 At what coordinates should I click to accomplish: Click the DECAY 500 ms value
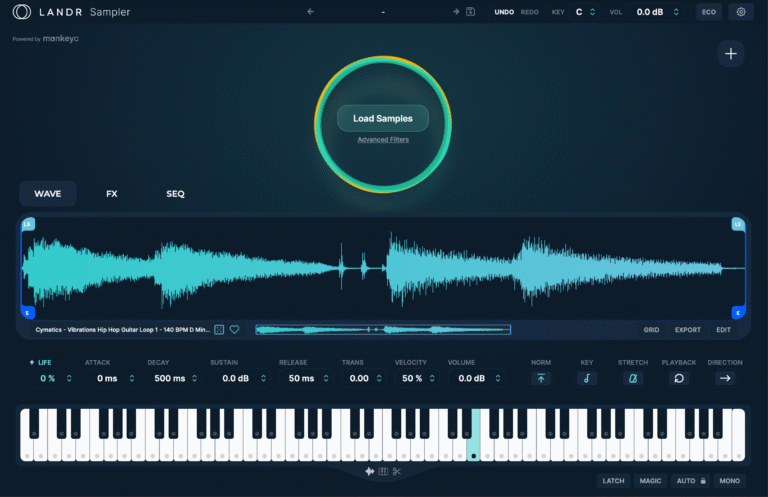coord(169,378)
